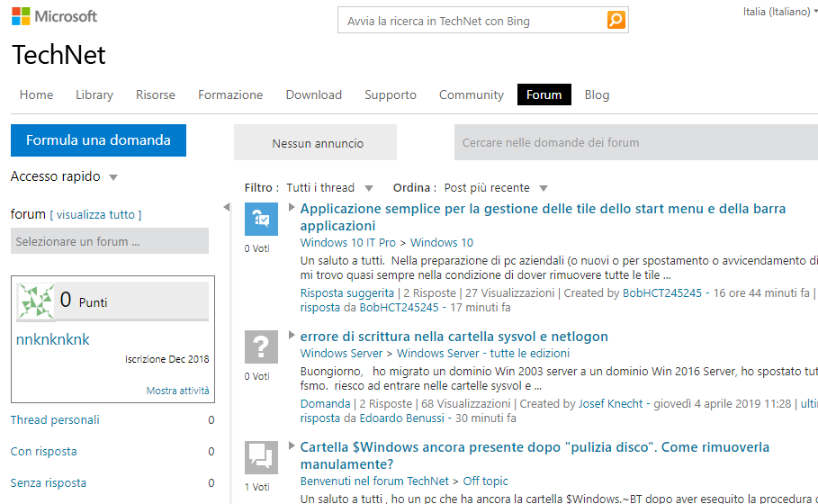Click the Iscrizione Dec 2018 text

[x=167, y=359]
